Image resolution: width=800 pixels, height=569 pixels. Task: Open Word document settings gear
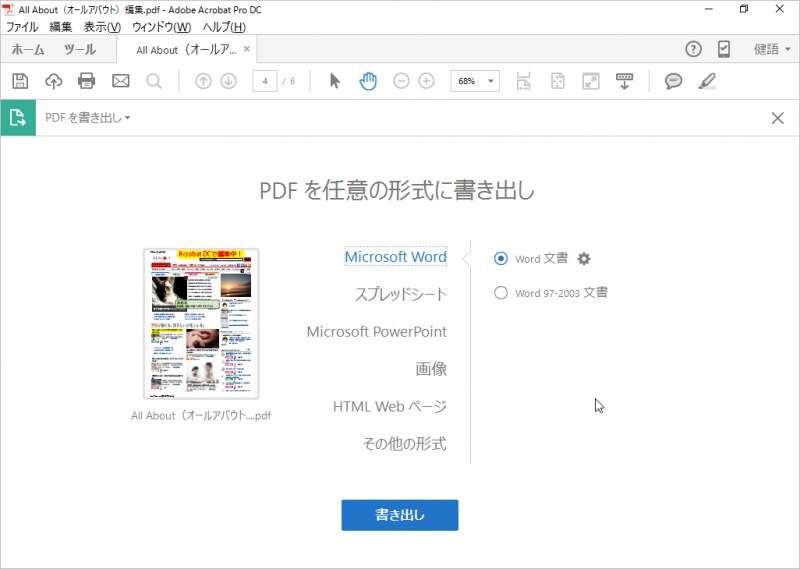(x=584, y=259)
